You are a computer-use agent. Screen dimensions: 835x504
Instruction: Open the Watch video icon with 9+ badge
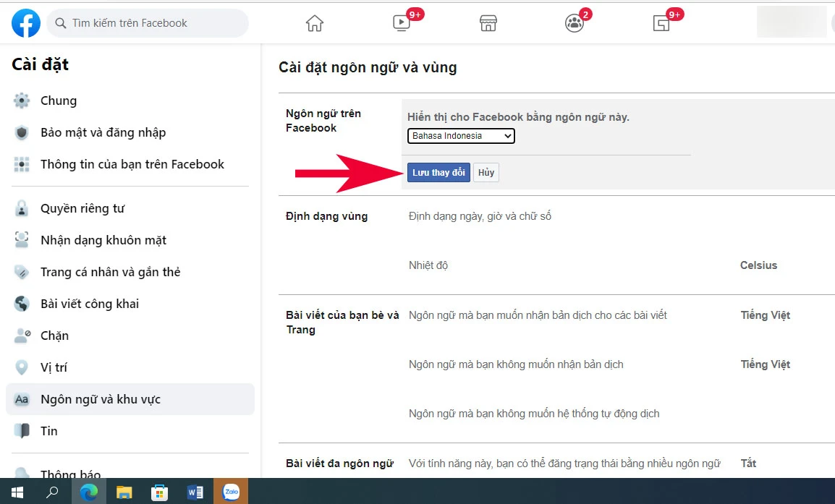tap(401, 22)
